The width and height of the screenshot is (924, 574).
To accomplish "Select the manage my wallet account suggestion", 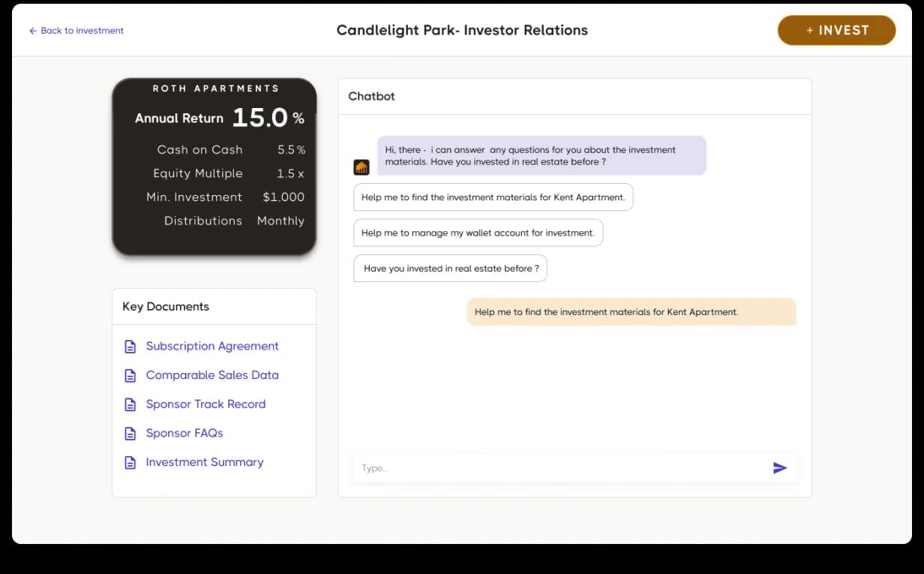I will (478, 233).
